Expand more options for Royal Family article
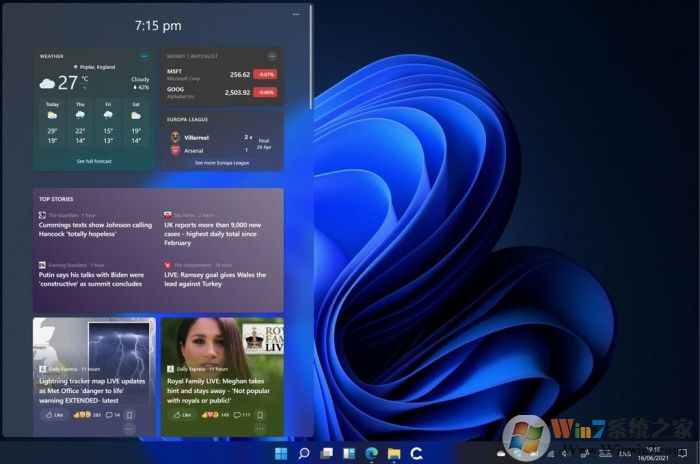Viewport: 700px width, 464px height. click(x=258, y=428)
